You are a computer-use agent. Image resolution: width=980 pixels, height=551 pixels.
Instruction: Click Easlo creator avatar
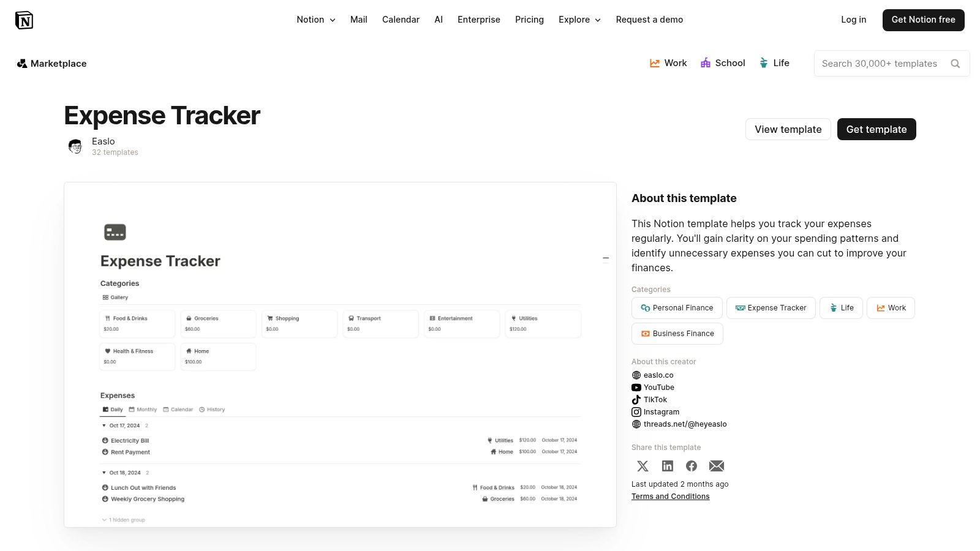coord(75,146)
